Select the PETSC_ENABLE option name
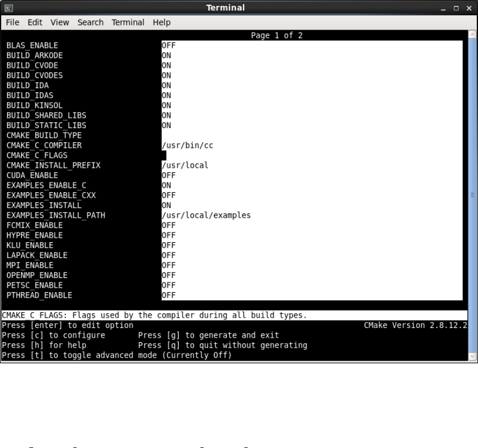The image size is (478, 448). click(34, 286)
